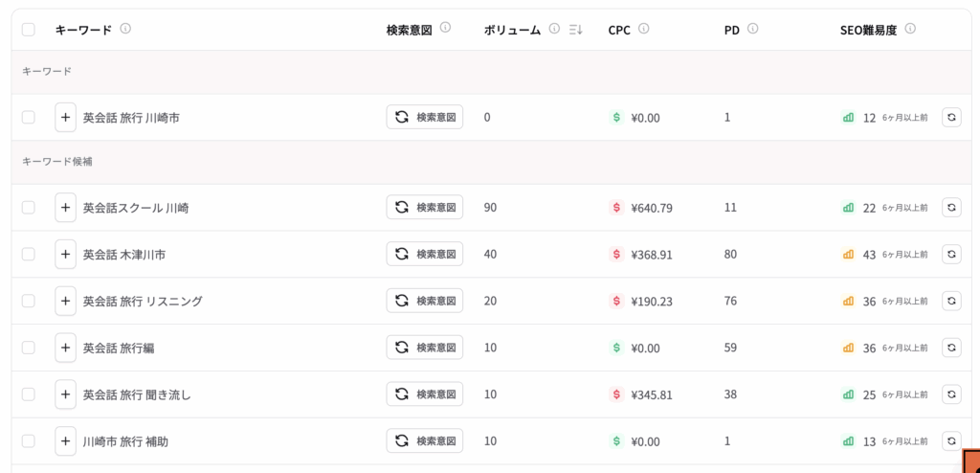
Task: Click the info icon beside 検索意図 header
Action: [445, 28]
